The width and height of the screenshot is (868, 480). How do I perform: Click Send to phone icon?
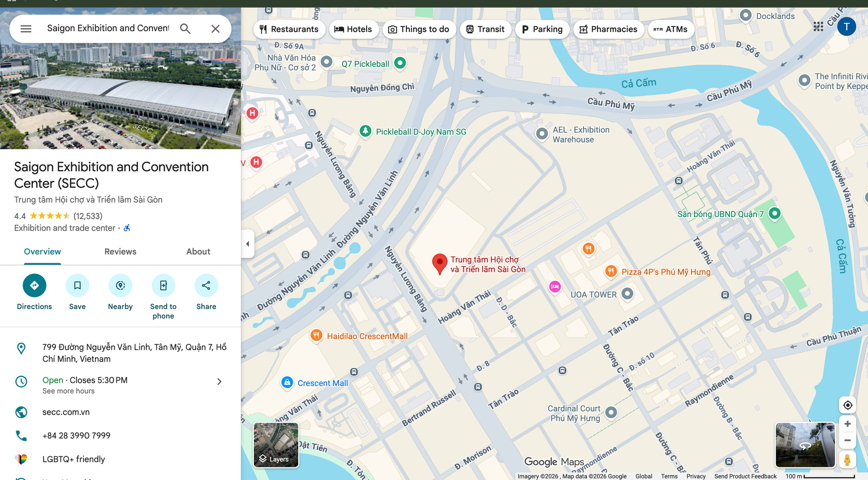tap(163, 285)
